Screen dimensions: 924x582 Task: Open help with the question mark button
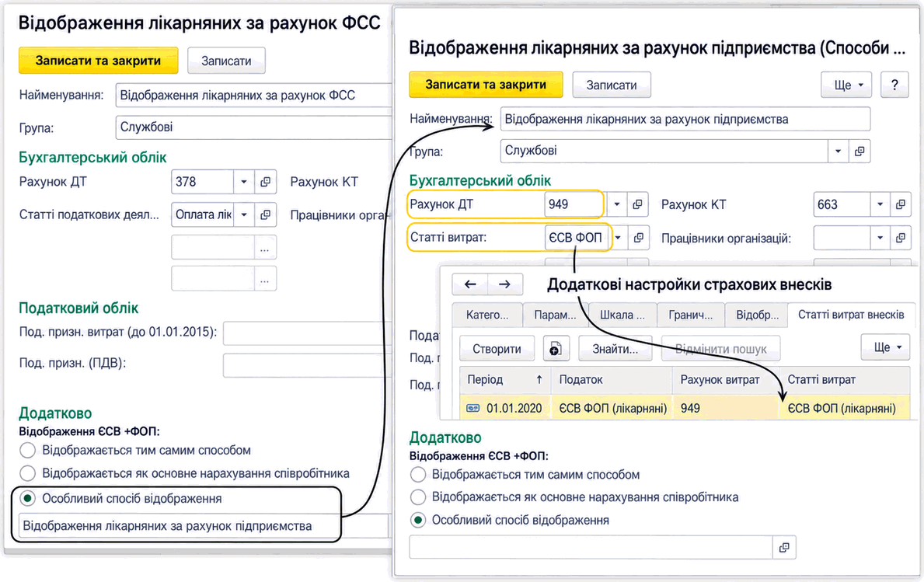894,85
